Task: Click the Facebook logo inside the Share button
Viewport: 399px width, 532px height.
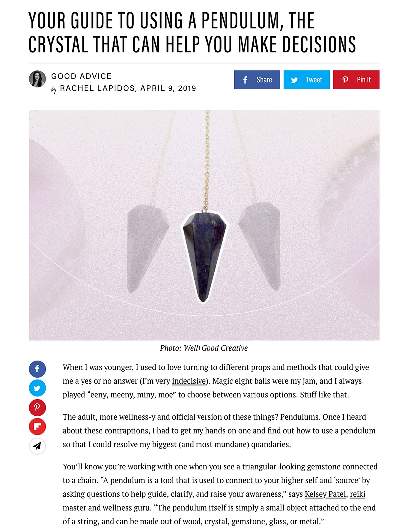Action: pyautogui.click(x=245, y=80)
